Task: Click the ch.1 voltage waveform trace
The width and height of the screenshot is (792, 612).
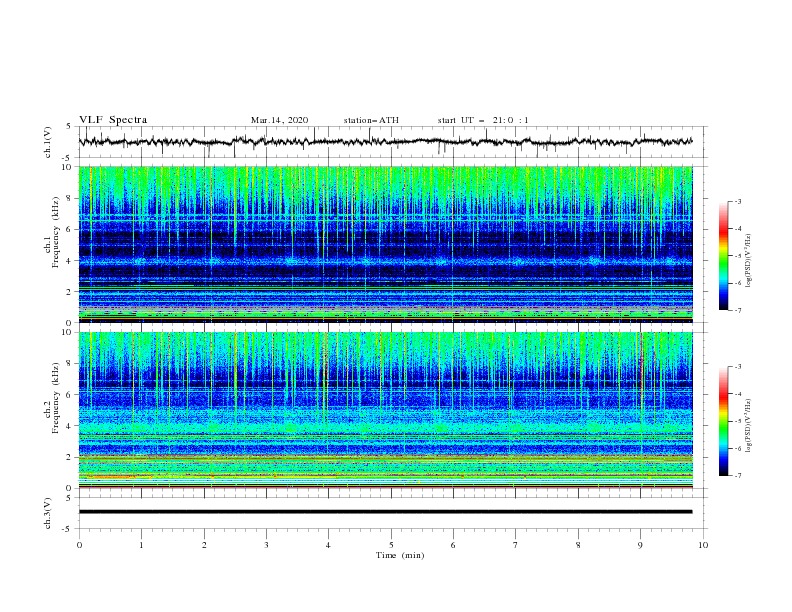Action: tap(385, 142)
